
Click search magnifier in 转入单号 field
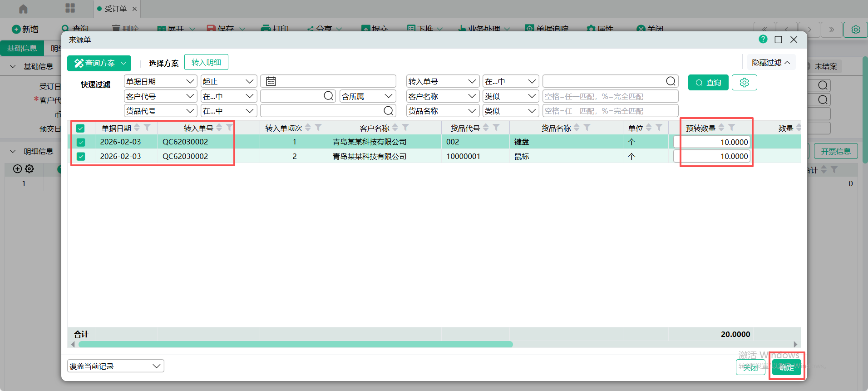click(671, 81)
